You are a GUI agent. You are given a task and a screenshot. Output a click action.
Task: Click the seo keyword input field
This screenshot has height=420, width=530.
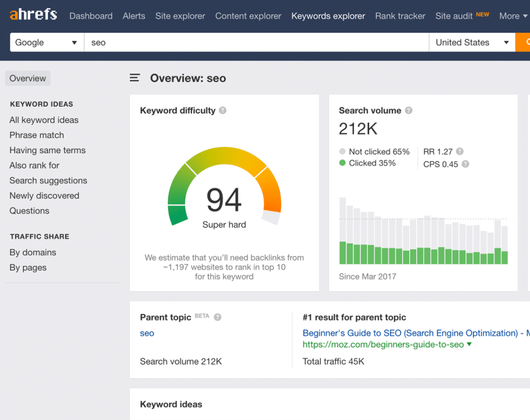pos(257,42)
